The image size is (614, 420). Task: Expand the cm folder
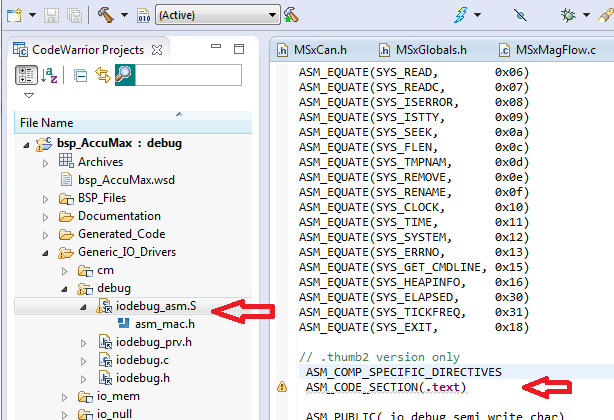65,271
